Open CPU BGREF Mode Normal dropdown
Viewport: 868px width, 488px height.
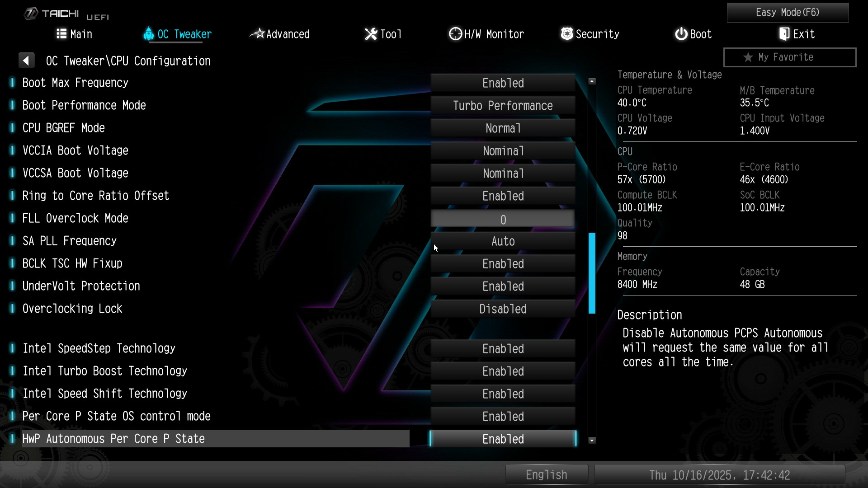(x=503, y=128)
